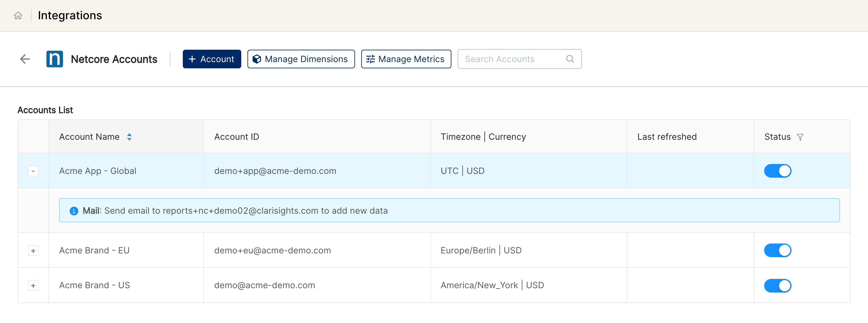Collapse the Acme App - Global row
The width and height of the screenshot is (868, 323).
coord(33,171)
